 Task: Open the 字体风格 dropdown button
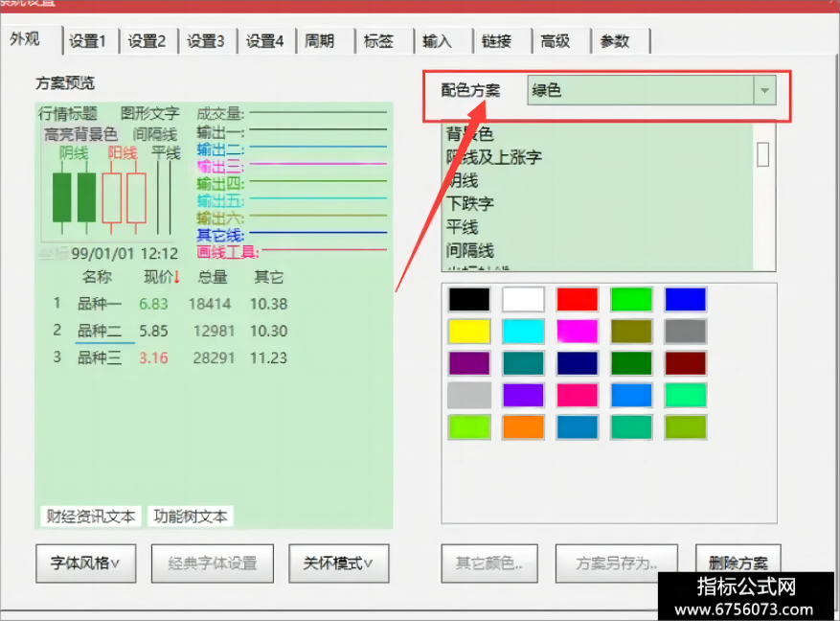[85, 563]
